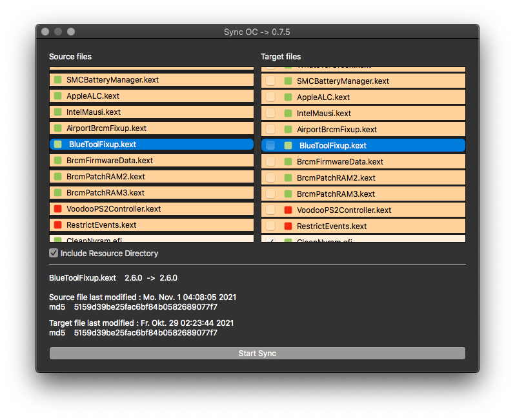The height and width of the screenshot is (420, 515).
Task: Select AppleALC.kext name in Target files
Action: pos(323,97)
